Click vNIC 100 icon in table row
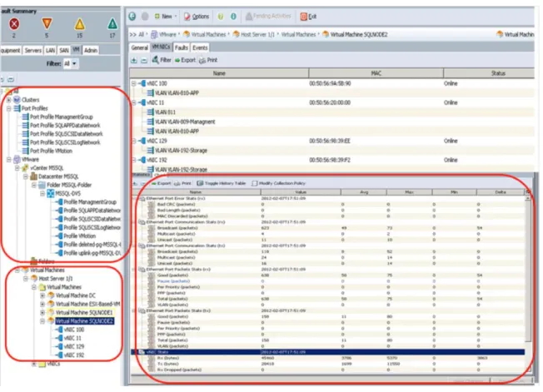 142,83
